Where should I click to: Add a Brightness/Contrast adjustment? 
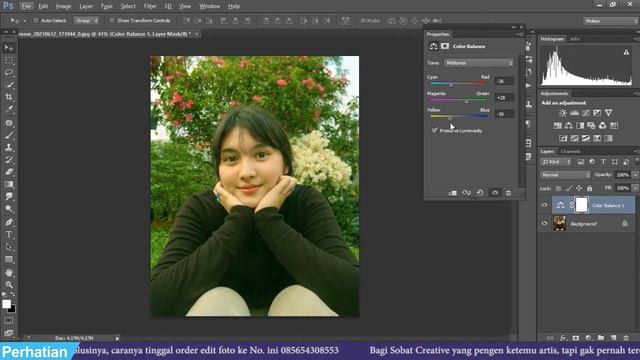[563, 113]
